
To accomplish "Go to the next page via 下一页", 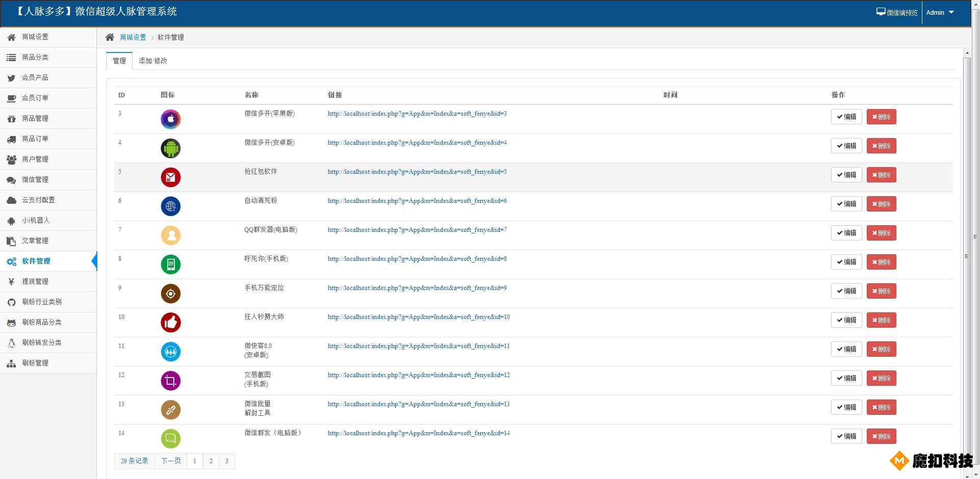I will pyautogui.click(x=171, y=461).
